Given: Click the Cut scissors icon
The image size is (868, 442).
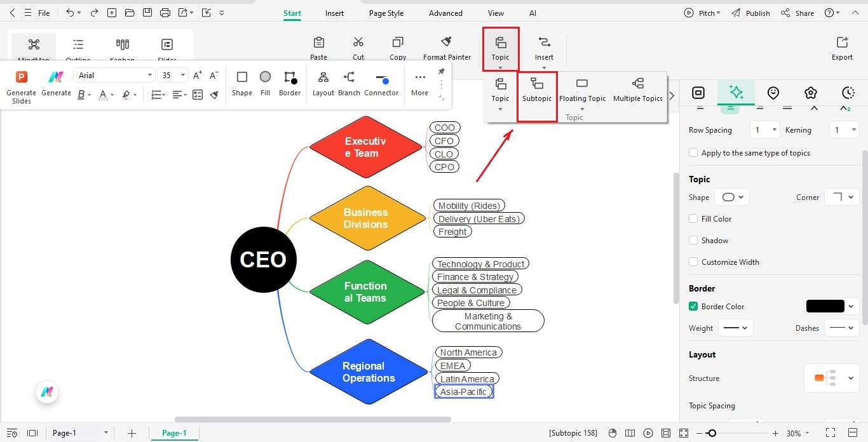Looking at the screenshot, I should pos(358,43).
